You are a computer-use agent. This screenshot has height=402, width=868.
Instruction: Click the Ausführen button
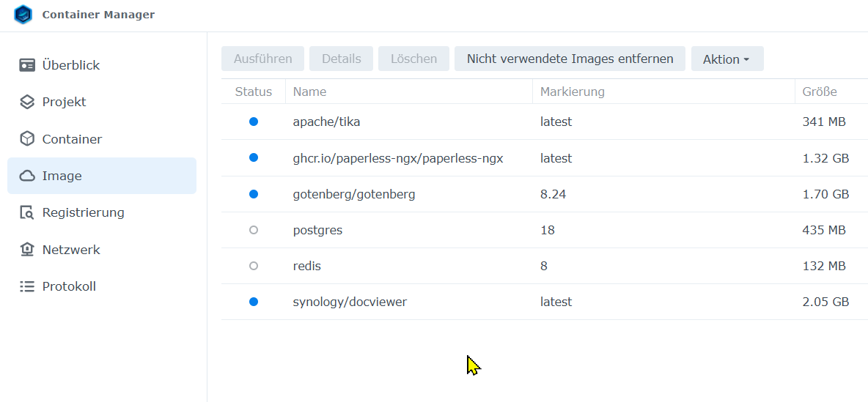[x=262, y=59]
